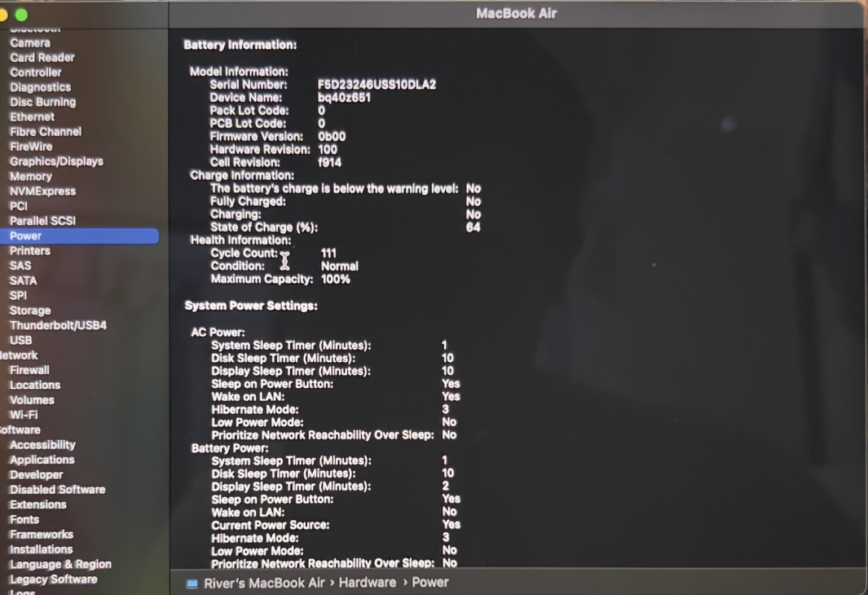
Task: Open Graphics/Displays in the sidebar
Action: 56,162
